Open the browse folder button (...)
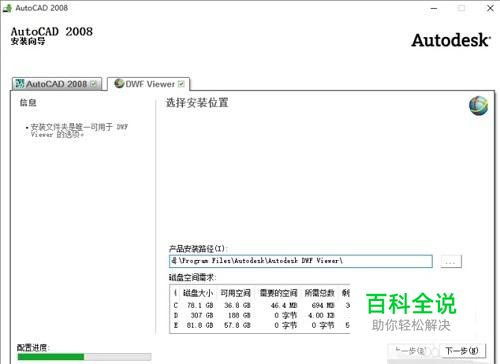The width and height of the screenshot is (500, 364). [x=451, y=261]
